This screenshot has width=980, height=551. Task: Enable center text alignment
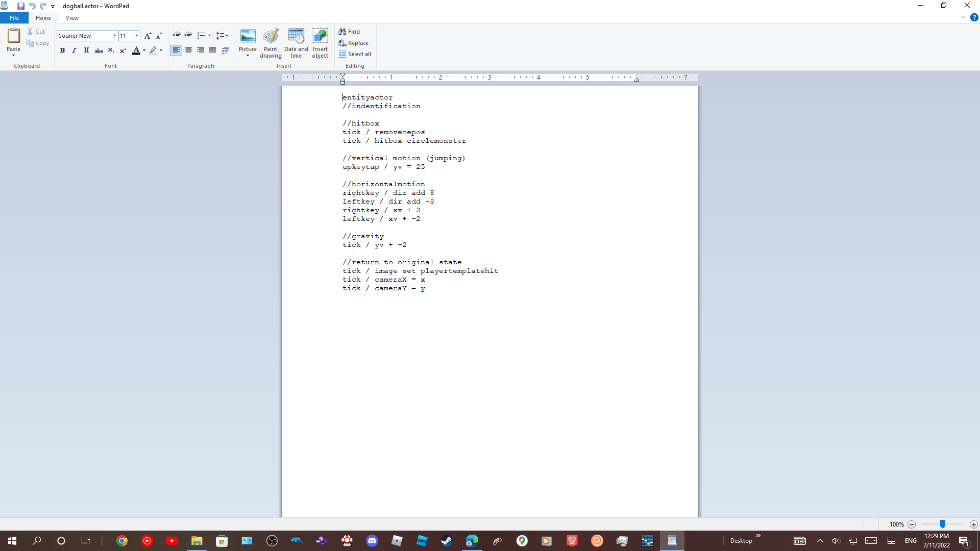188,51
